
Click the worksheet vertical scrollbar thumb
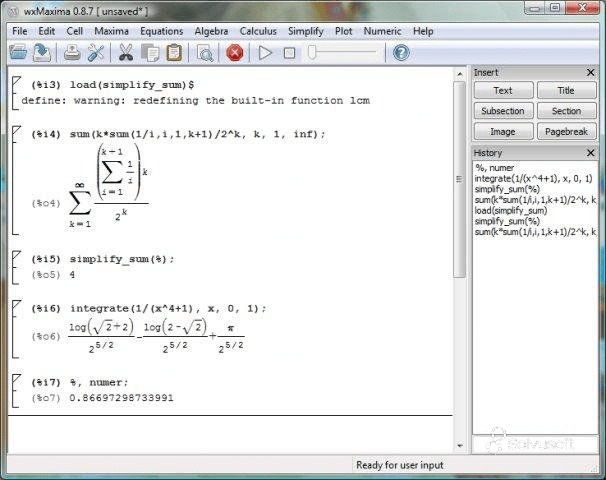click(x=460, y=179)
